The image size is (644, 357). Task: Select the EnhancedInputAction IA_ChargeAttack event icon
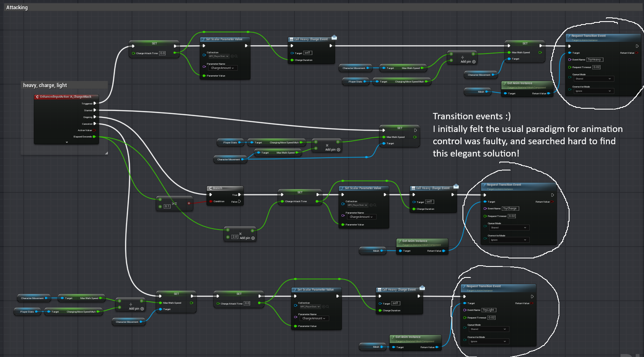[37, 97]
